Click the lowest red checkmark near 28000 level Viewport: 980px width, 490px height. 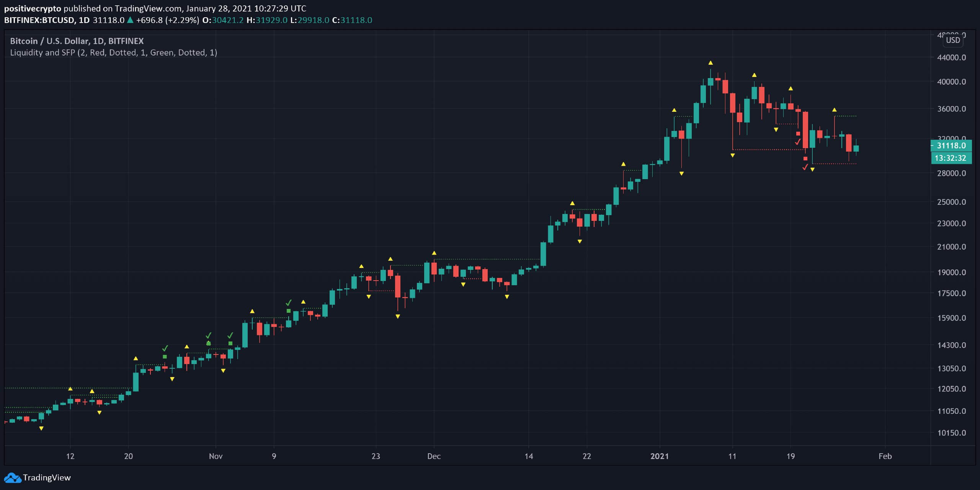point(805,167)
